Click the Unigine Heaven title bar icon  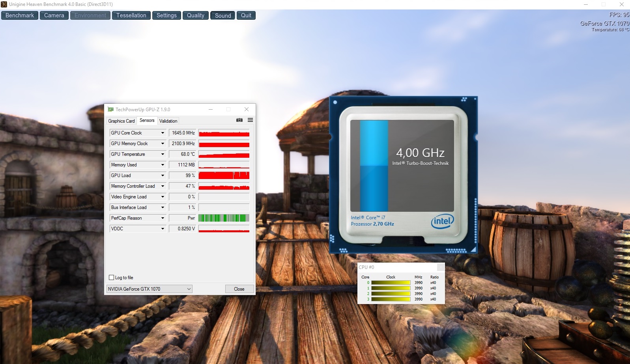point(4,4)
